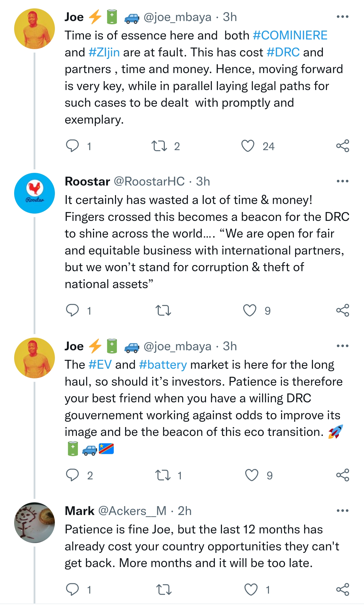Retweet Roostar's tweet about wasted time
The image size is (364, 606).
coord(163,311)
